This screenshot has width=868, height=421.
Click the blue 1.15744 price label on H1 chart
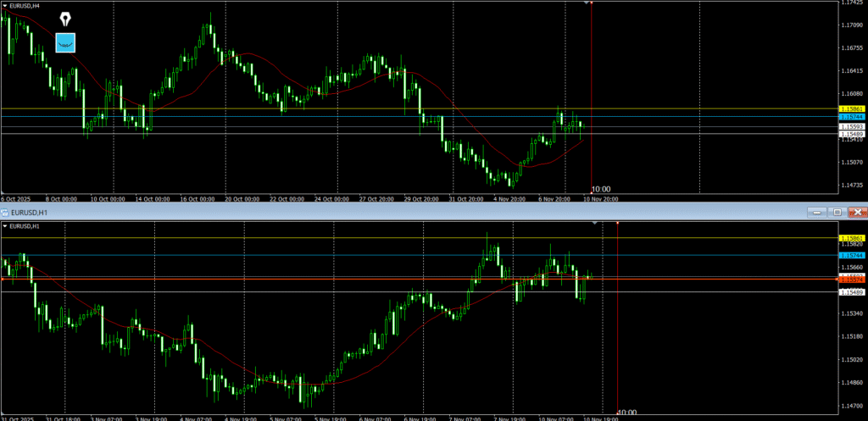851,255
